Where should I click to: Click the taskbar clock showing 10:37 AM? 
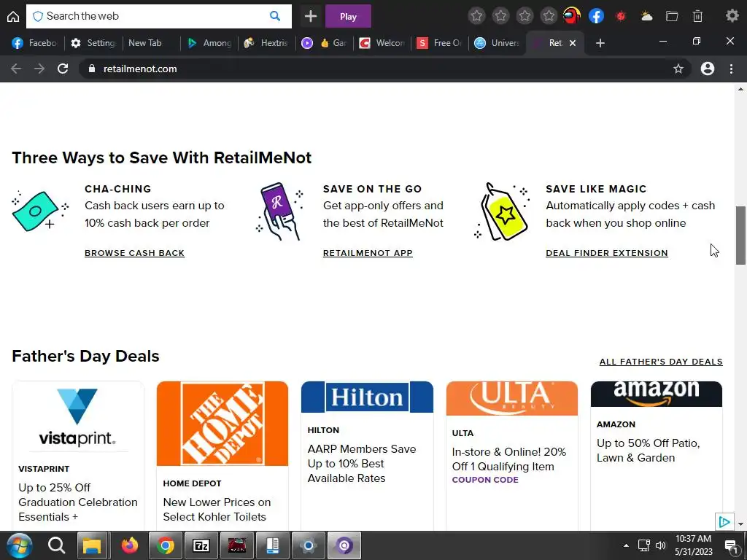coord(693,545)
